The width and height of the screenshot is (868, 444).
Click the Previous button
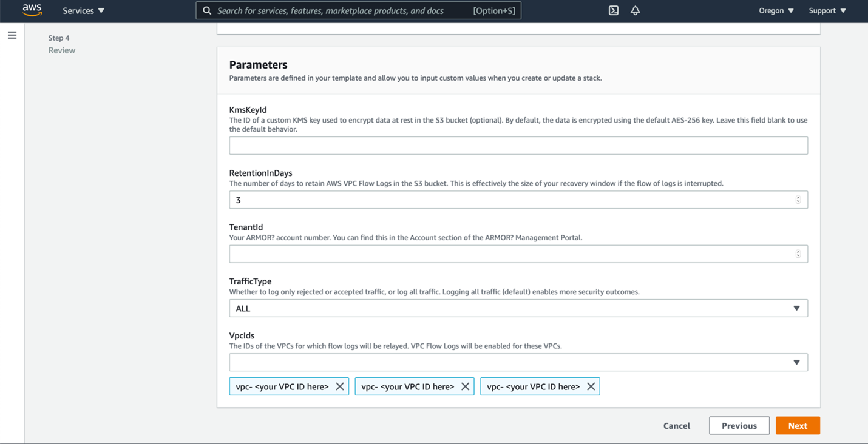click(739, 426)
